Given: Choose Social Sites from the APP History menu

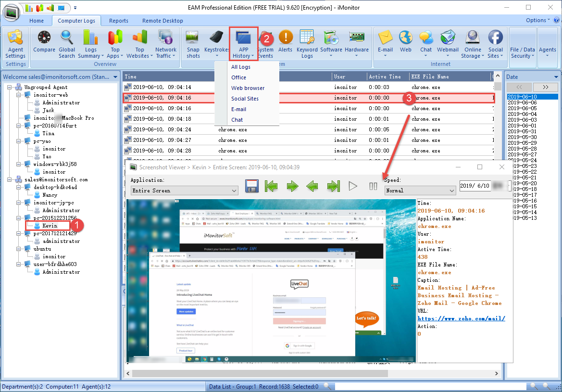Looking at the screenshot, I should (245, 99).
